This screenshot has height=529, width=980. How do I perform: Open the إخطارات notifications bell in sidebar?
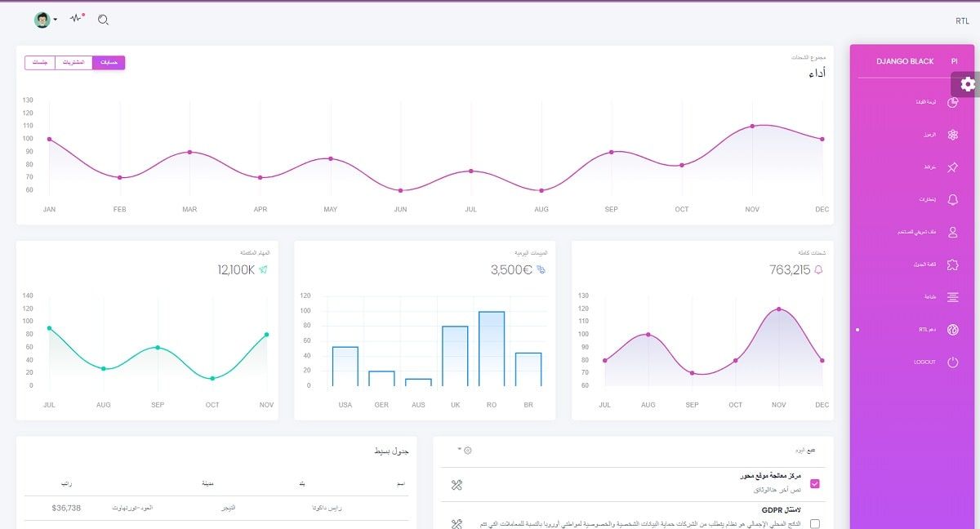click(x=952, y=200)
